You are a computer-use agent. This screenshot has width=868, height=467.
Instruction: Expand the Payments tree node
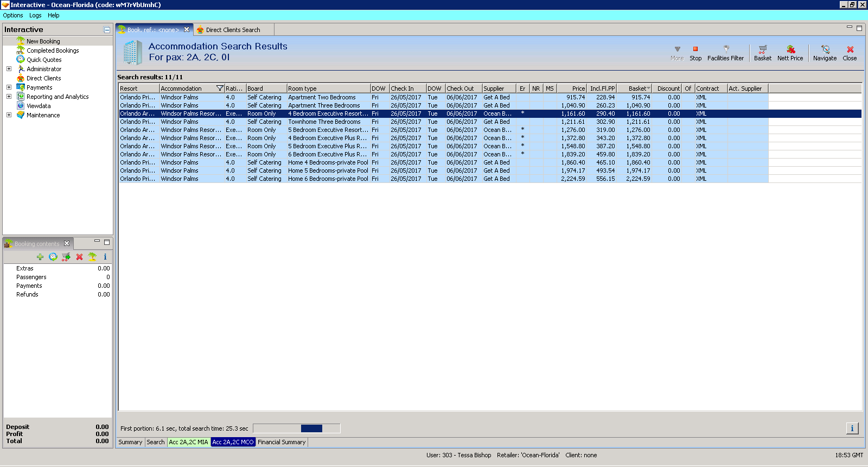[x=9, y=87]
